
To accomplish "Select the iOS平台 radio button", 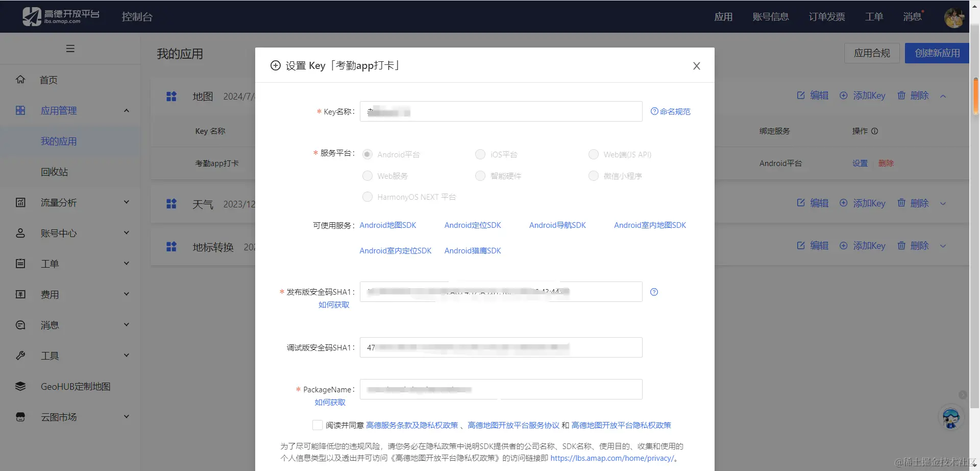I will click(480, 154).
